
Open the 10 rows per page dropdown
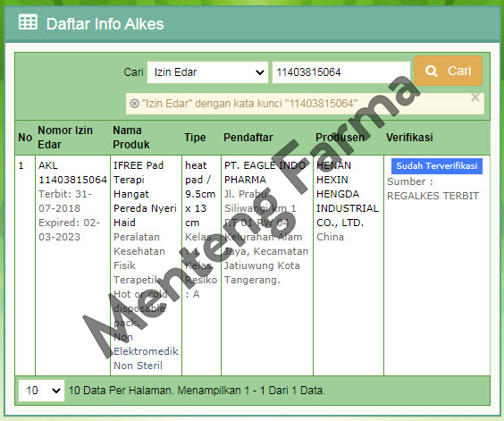[x=41, y=391]
